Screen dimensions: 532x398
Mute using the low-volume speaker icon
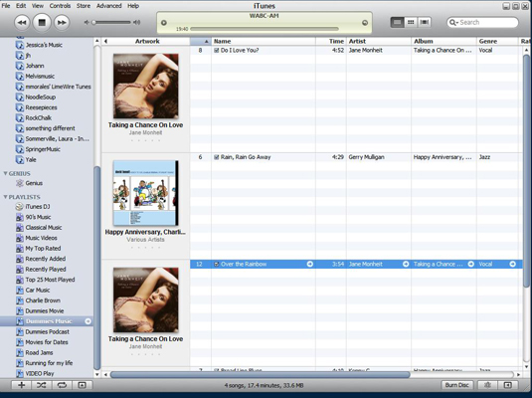click(87, 23)
